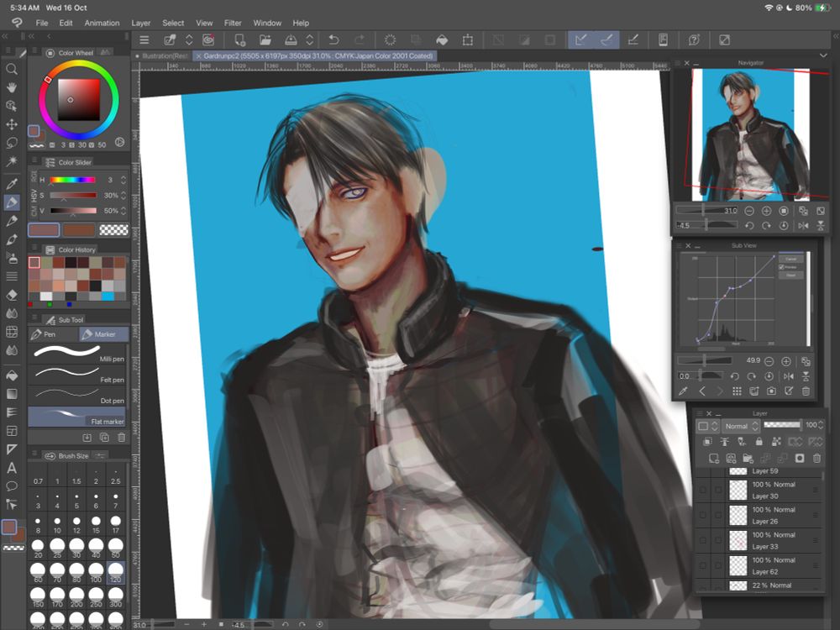This screenshot has height=630, width=840.
Task: Click the layer opacity 100 stepper
Action: point(820,425)
